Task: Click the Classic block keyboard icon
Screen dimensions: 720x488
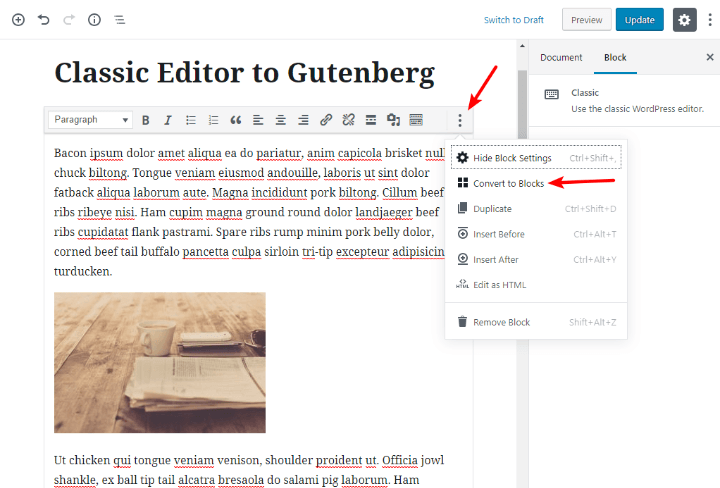Action: (551, 95)
